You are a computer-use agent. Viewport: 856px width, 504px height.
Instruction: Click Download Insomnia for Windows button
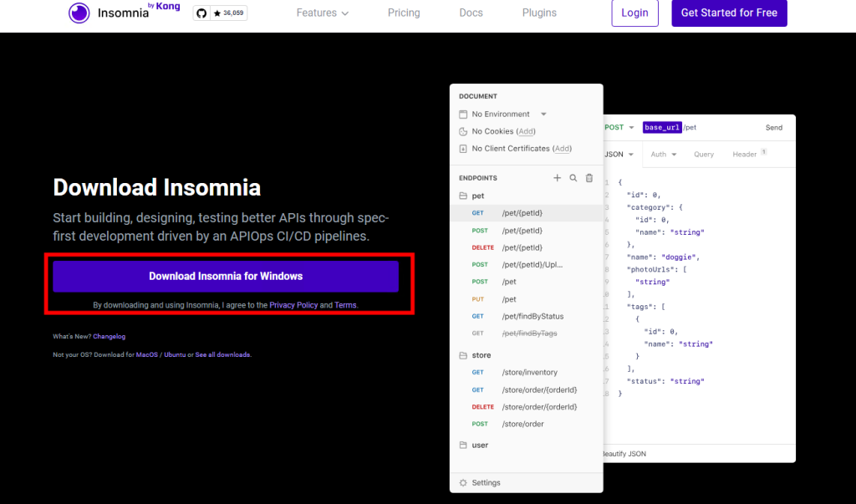coord(226,277)
